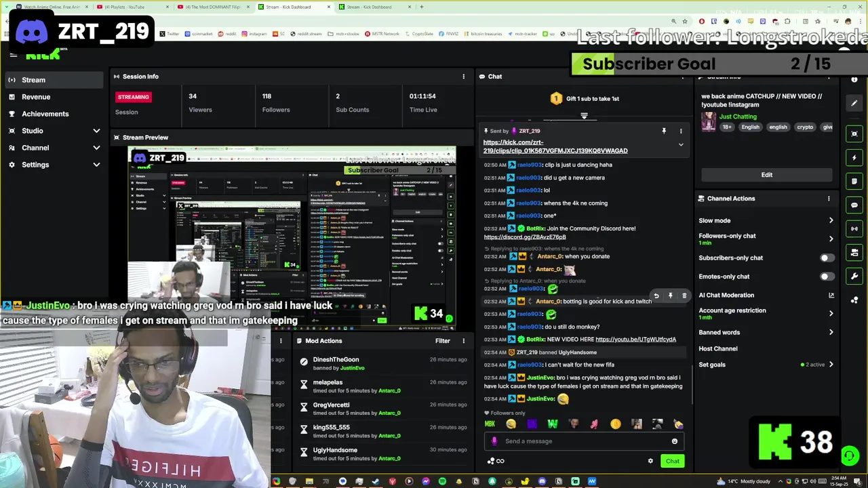Insert the MBK emote
This screenshot has height=488, width=868.
tap(490, 424)
